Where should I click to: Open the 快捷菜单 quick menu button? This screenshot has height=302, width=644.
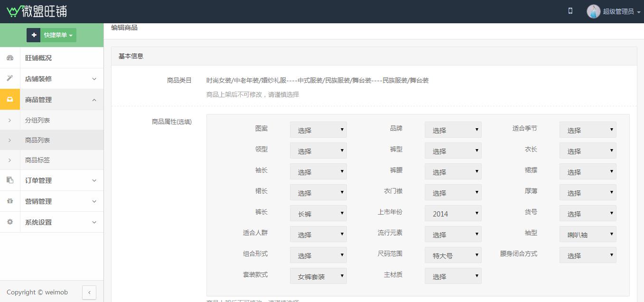pyautogui.click(x=51, y=35)
